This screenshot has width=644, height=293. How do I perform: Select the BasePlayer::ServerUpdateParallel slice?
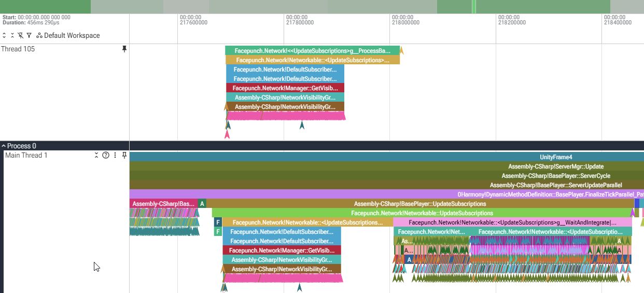click(386, 185)
